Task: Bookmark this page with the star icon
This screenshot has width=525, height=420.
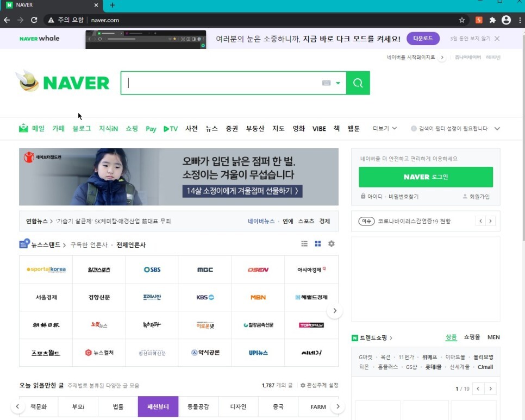Action: point(462,20)
